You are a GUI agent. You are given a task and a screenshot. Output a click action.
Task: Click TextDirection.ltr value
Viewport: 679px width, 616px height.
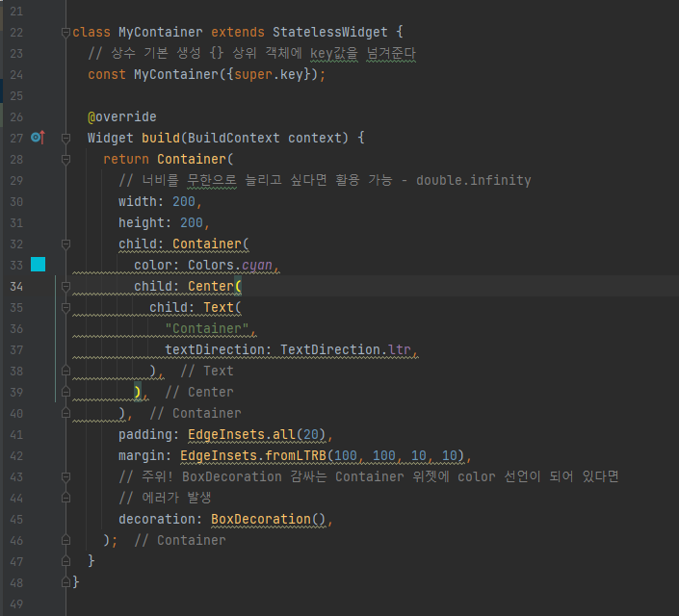(345, 349)
